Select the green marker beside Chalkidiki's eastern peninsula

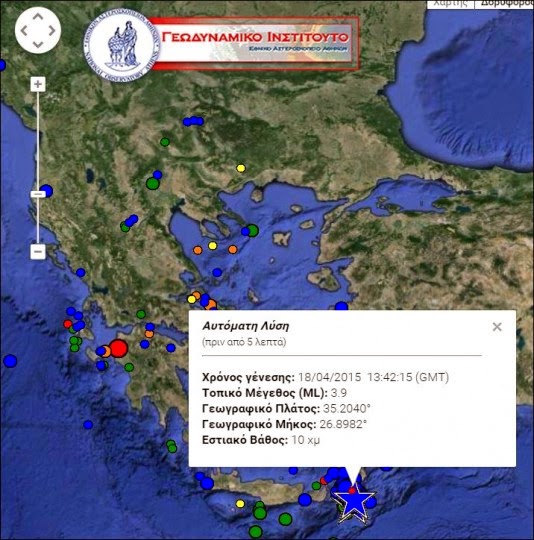coord(252,230)
